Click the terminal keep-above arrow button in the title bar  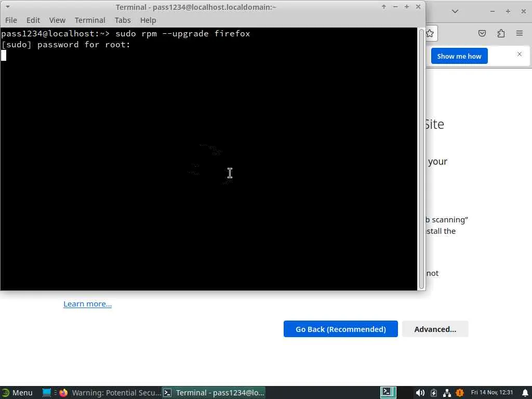(384, 7)
